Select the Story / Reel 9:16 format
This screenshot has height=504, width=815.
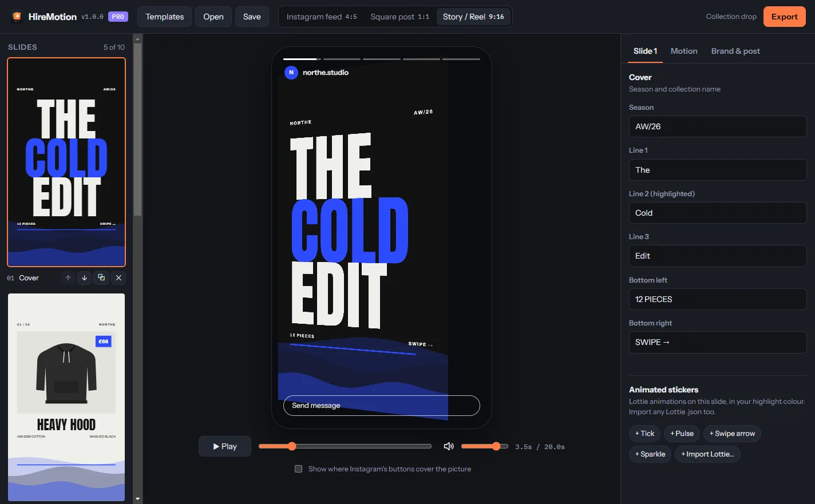473,17
